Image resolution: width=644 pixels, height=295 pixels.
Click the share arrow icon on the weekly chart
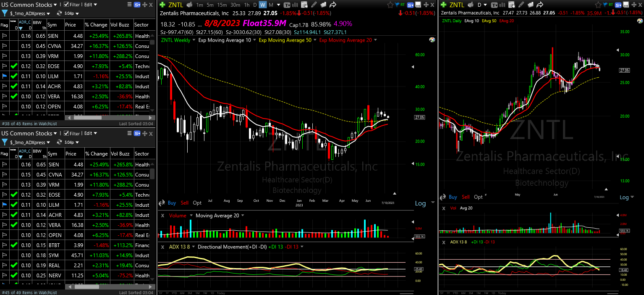tap(333, 5)
